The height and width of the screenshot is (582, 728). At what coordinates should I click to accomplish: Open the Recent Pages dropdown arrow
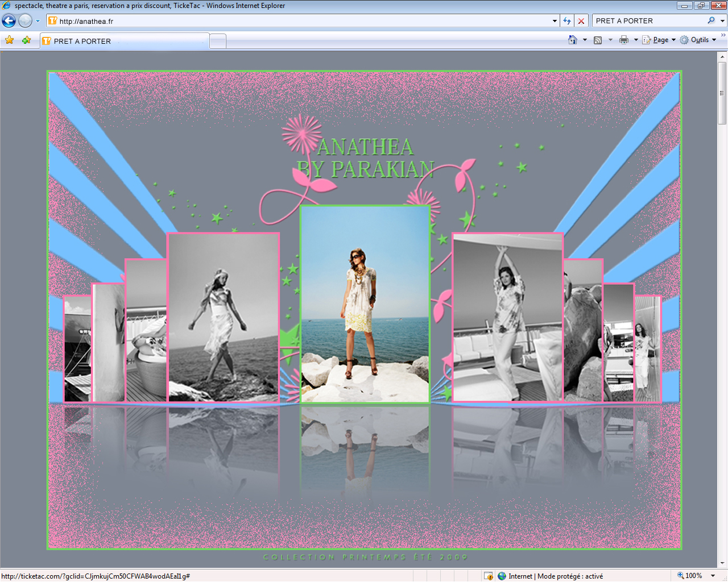tap(38, 21)
